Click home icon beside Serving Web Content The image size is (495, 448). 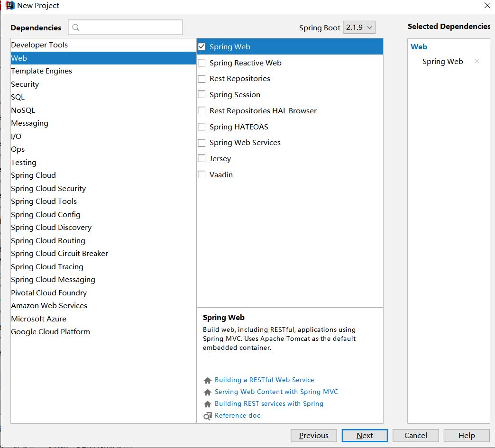207,392
